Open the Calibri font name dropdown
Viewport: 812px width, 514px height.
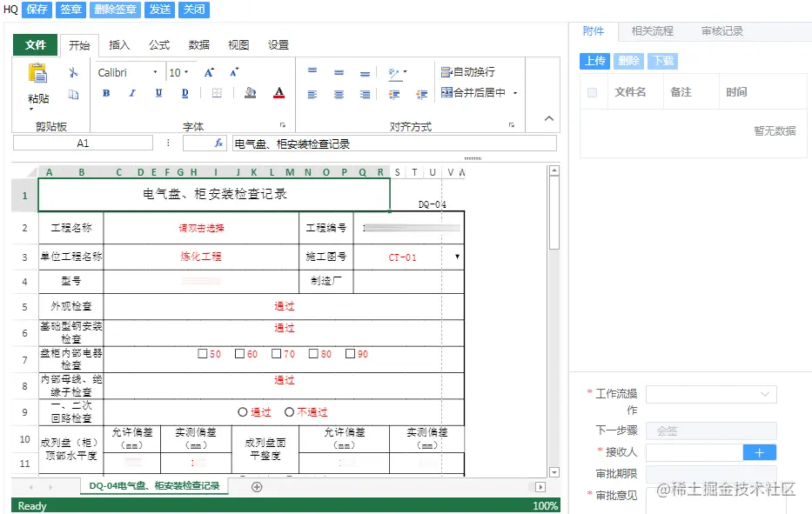pos(156,72)
